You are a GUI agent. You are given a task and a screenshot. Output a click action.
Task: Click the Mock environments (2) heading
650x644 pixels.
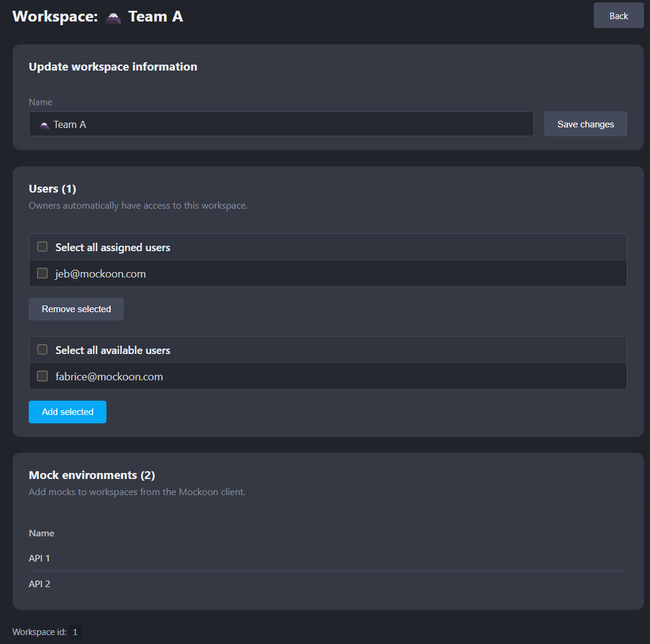point(91,475)
